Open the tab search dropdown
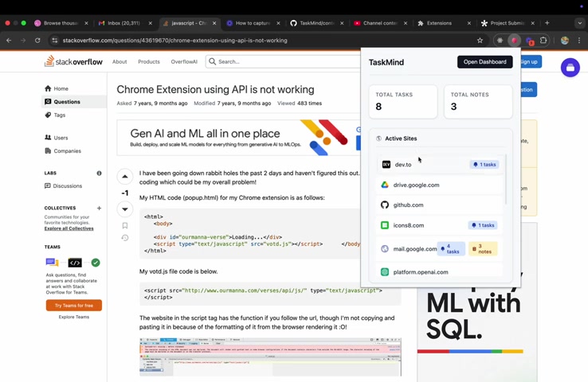The width and height of the screenshot is (588, 382). (x=580, y=23)
